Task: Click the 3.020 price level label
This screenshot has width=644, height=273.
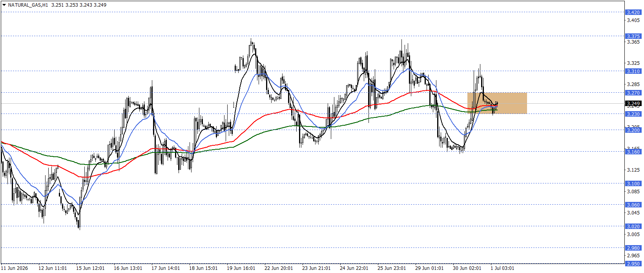Action: click(x=633, y=227)
